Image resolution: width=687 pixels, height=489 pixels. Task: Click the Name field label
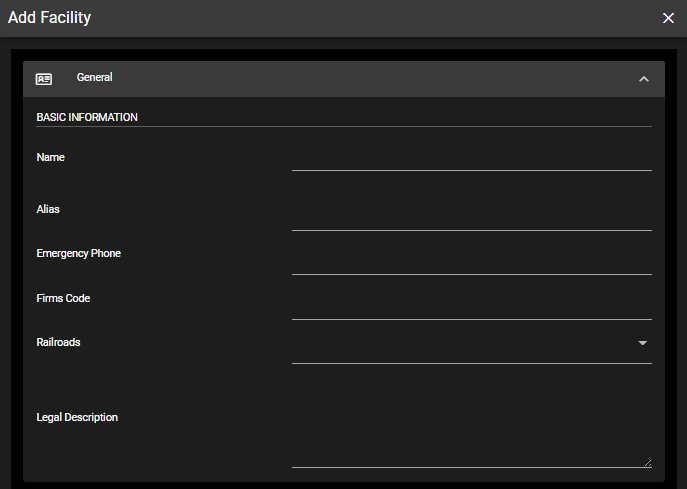tap(50, 157)
